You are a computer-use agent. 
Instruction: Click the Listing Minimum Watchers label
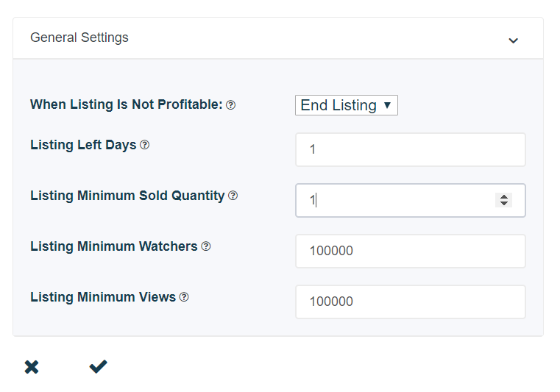(114, 246)
